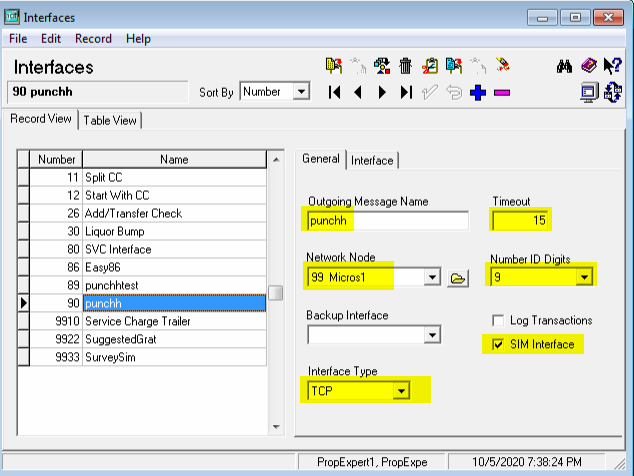634x476 pixels.
Task: Click the distribute objects icon with colored shapes
Action: click(x=382, y=66)
